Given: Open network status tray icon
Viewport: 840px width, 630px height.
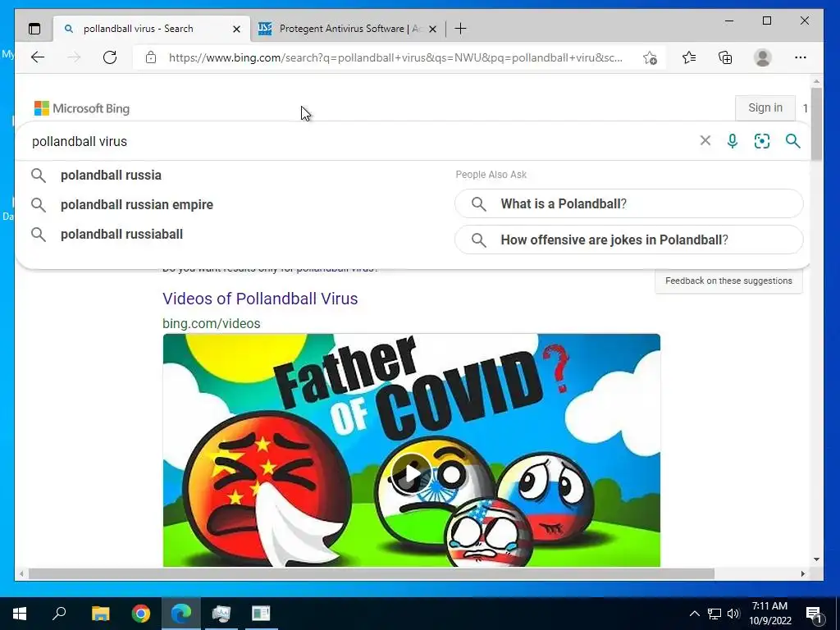Looking at the screenshot, I should tap(714, 614).
